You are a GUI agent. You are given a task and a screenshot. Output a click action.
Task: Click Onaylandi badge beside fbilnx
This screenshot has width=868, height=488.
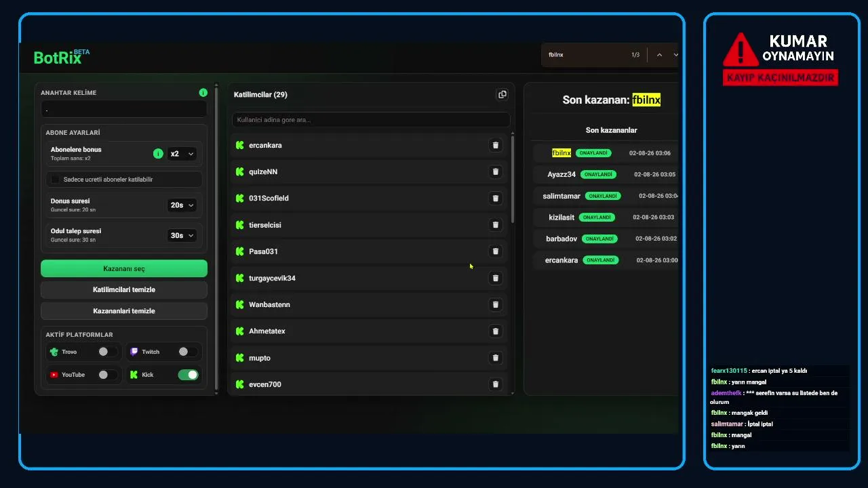click(x=593, y=153)
